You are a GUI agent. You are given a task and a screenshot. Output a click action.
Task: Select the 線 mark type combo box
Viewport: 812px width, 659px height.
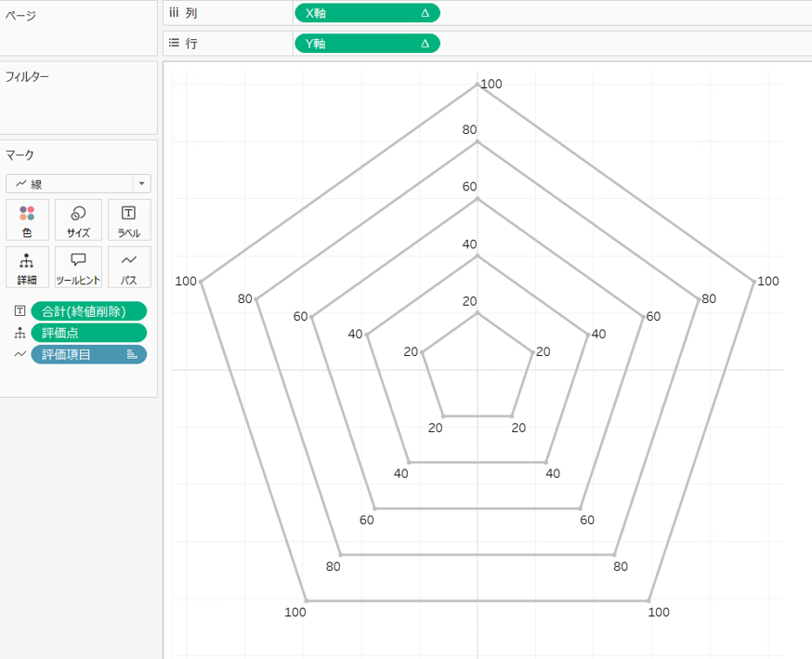click(x=70, y=184)
